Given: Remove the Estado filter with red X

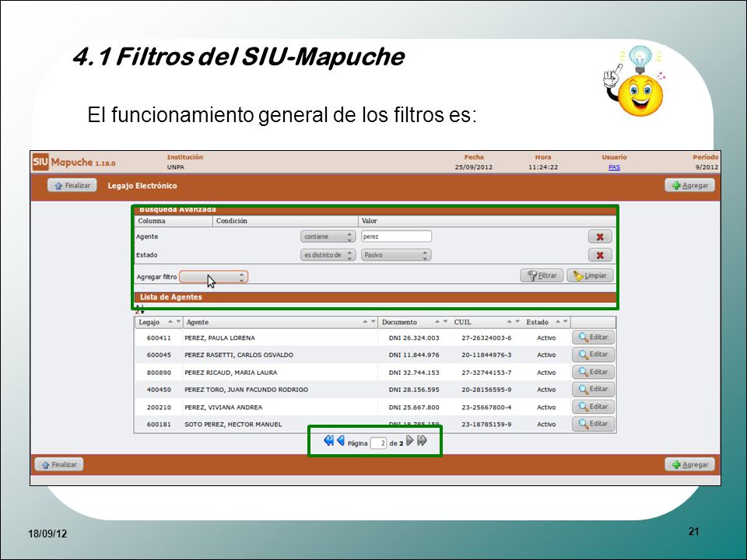Looking at the screenshot, I should click(x=600, y=255).
